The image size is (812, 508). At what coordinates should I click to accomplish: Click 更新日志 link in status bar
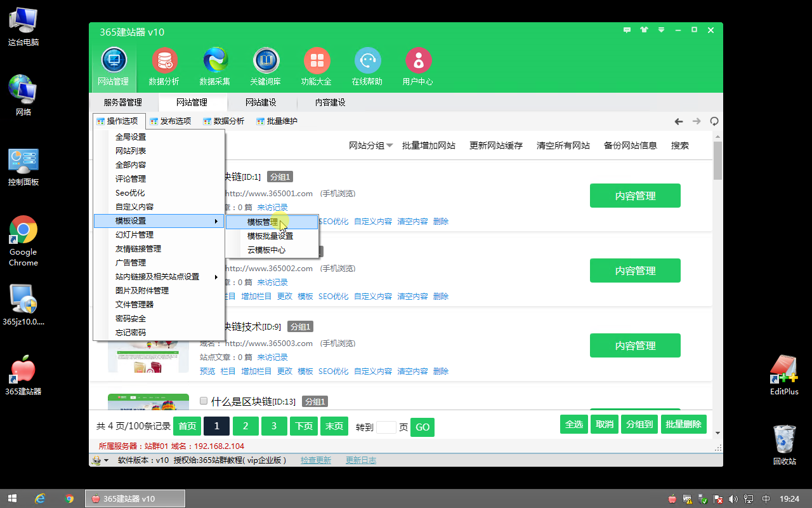click(361, 460)
